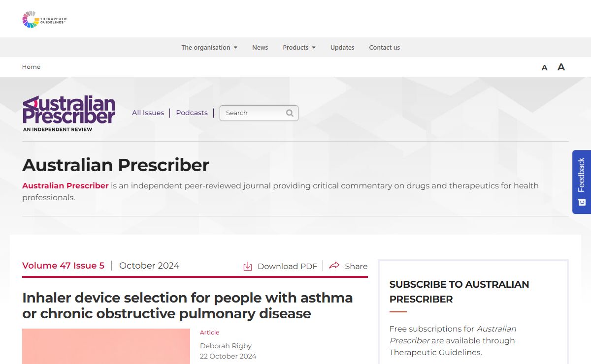Screen dimensions: 591x364
Task: Click the Therapeutic Guidelines logo
Action: (x=44, y=19)
